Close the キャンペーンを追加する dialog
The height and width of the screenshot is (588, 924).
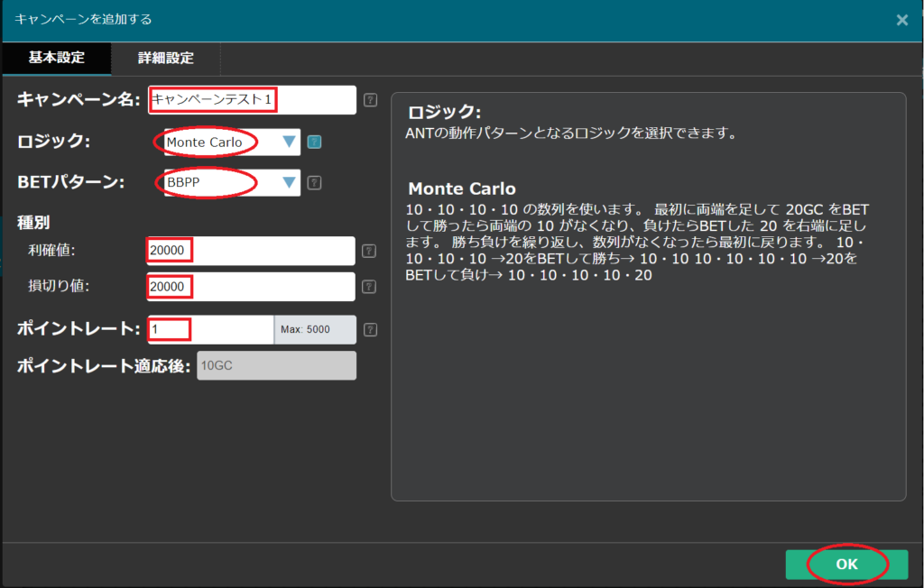coord(901,20)
